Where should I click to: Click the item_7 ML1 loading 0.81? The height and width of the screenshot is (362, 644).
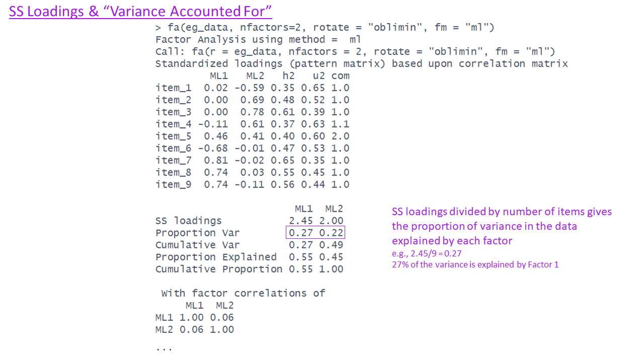(216, 160)
